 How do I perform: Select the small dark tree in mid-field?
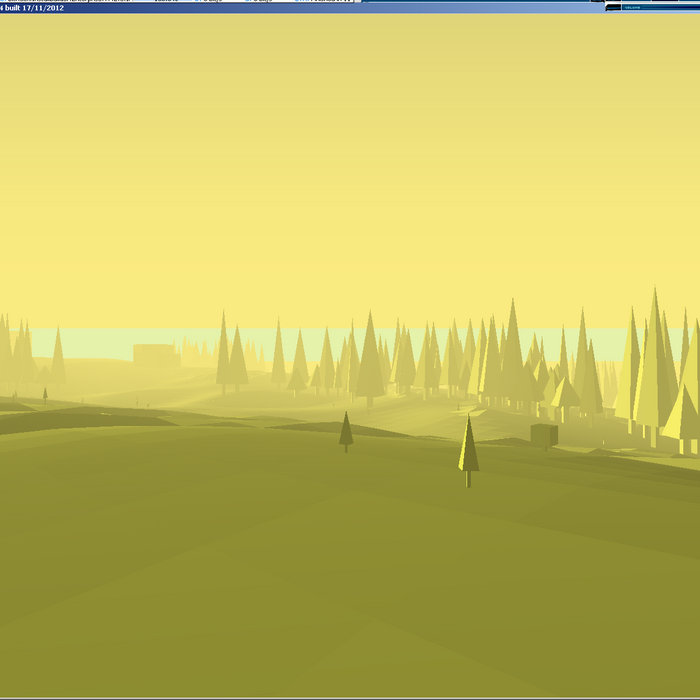(x=346, y=430)
